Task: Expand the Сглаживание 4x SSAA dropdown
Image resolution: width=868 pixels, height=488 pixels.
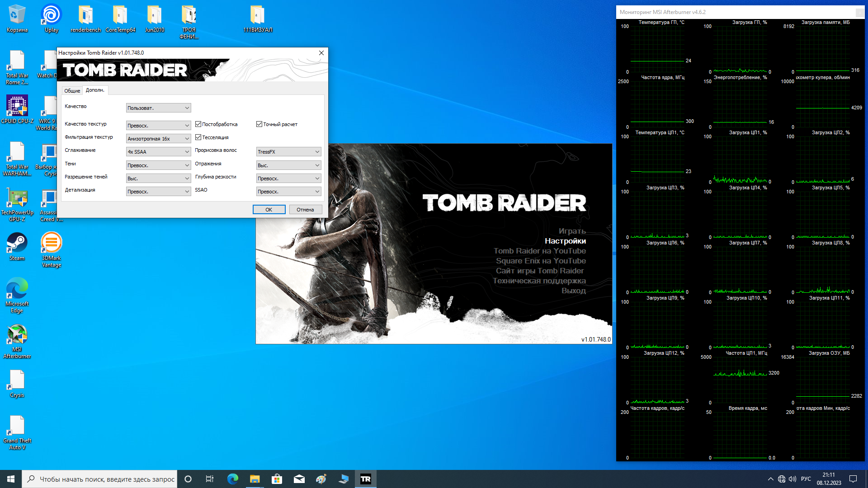Action: coord(158,152)
